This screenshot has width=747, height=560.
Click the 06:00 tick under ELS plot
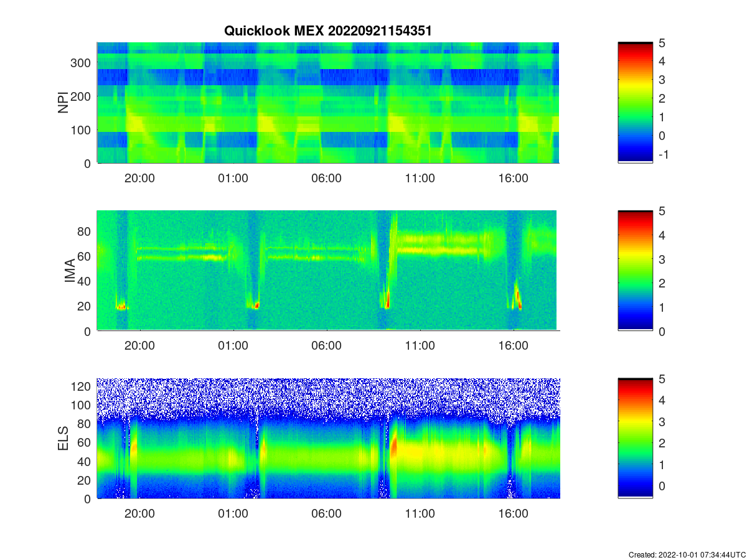tap(326, 513)
